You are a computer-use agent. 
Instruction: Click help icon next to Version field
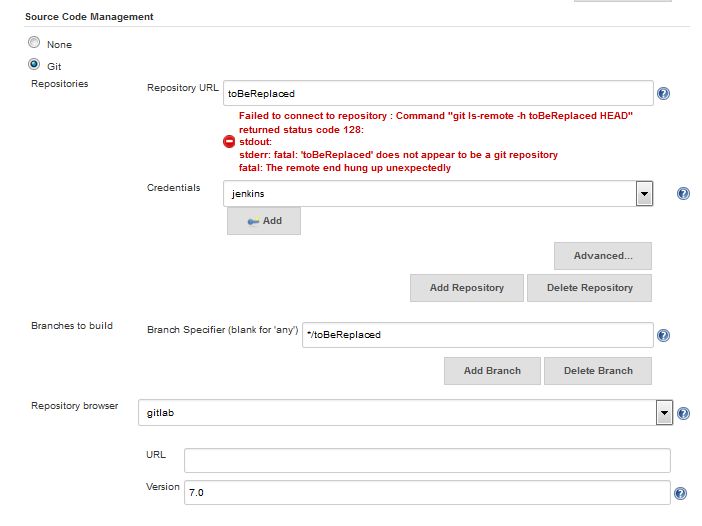[680, 493]
